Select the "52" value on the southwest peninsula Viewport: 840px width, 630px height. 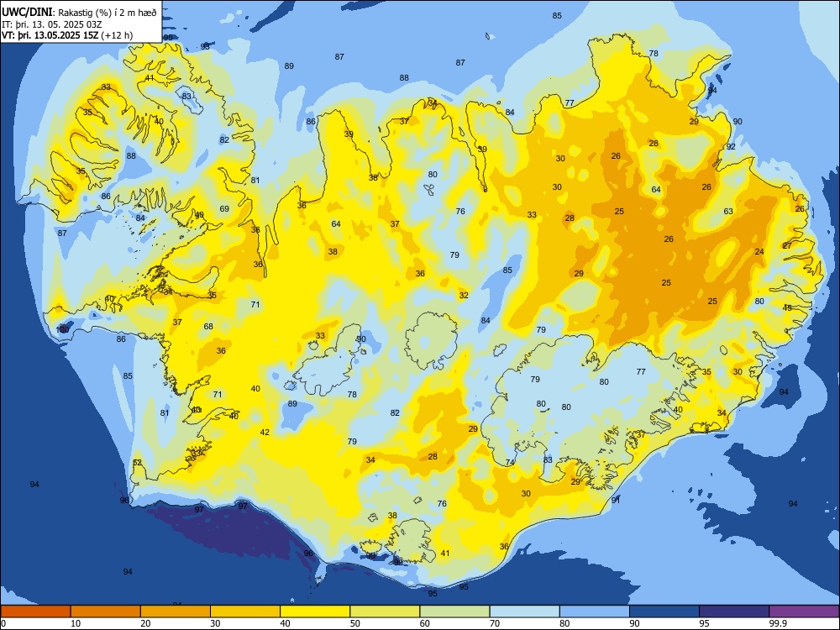pyautogui.click(x=137, y=463)
